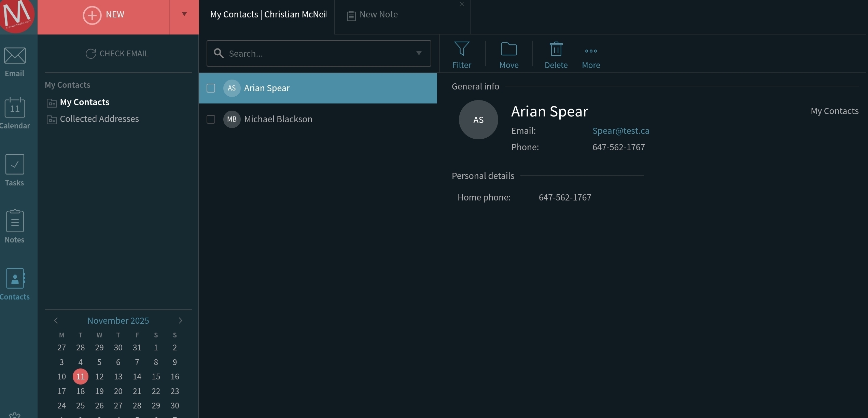
Task: Click the Spear@test.ca email link
Action: pos(620,131)
